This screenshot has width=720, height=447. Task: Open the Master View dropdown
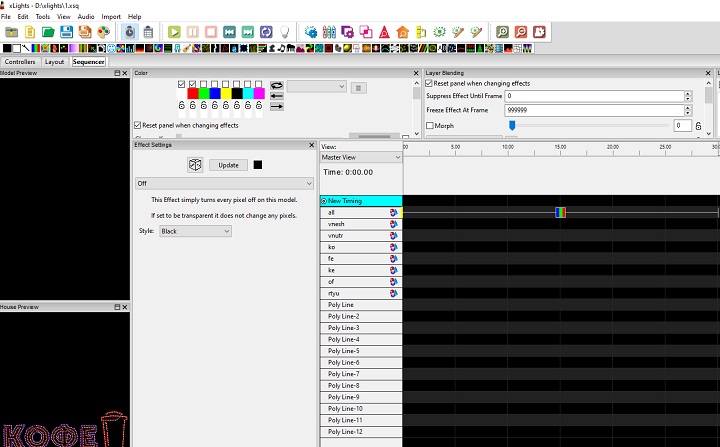(361, 157)
